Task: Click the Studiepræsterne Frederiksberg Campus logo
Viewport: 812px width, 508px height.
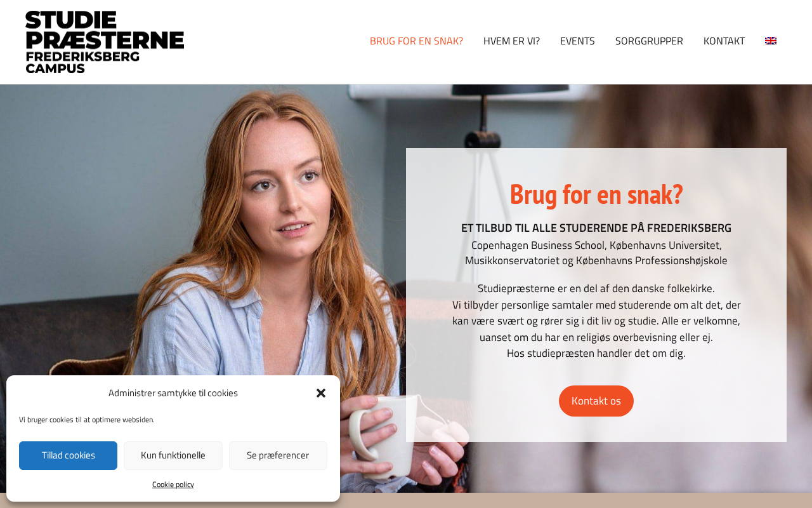Action: 105,42
